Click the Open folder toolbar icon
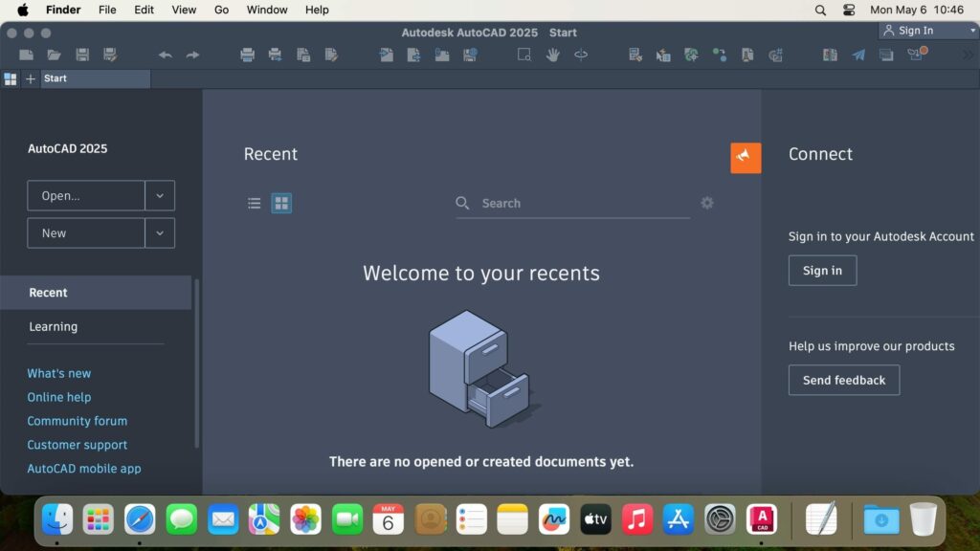This screenshot has width=980, height=551. pos(55,55)
